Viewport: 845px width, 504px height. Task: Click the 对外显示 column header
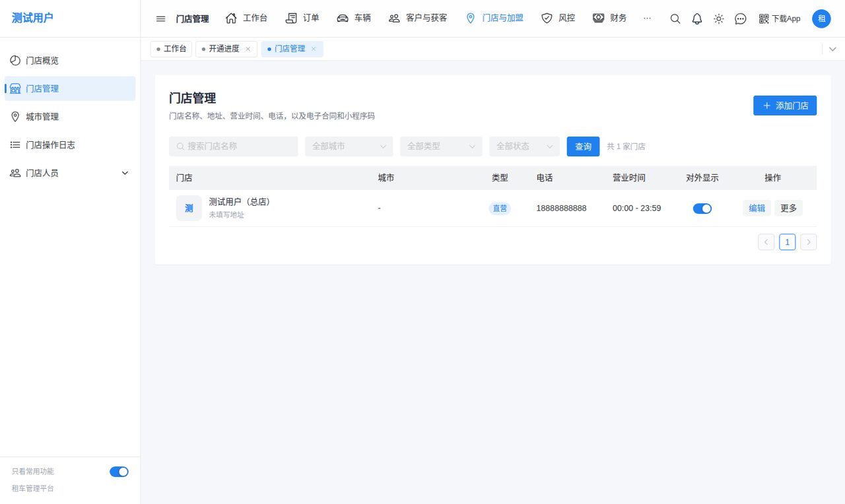[702, 178]
